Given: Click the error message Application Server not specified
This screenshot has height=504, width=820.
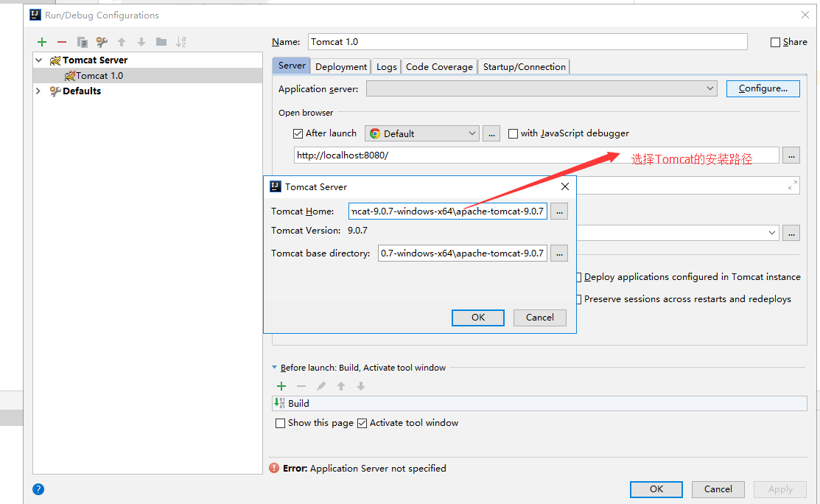Looking at the screenshot, I should (x=365, y=469).
